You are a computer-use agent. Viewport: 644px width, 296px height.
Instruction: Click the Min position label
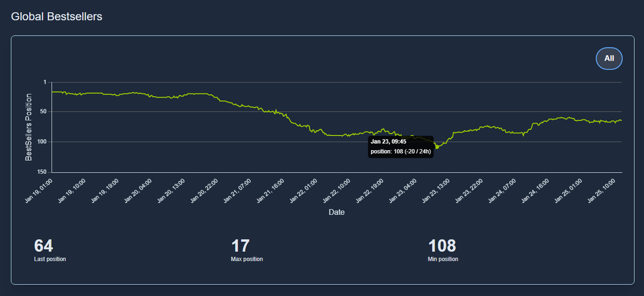[443, 259]
